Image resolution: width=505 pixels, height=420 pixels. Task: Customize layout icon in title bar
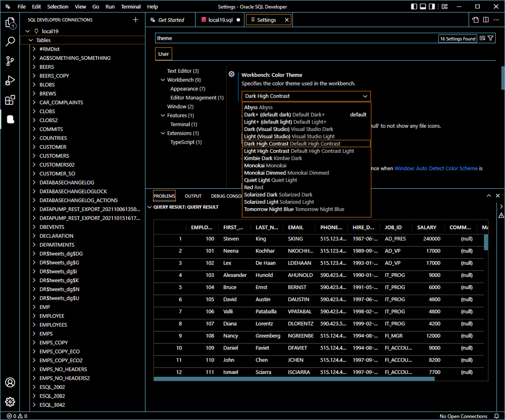tap(445, 7)
